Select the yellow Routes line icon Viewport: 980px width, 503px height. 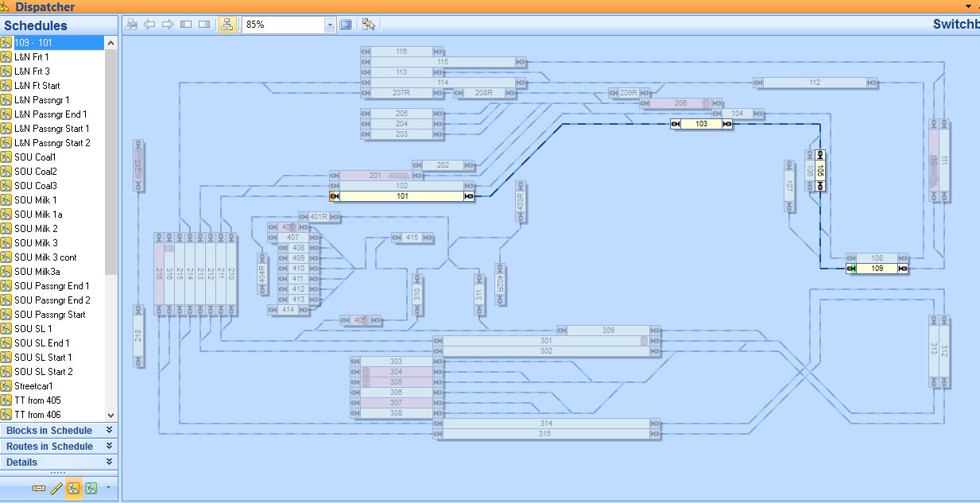(x=56, y=489)
